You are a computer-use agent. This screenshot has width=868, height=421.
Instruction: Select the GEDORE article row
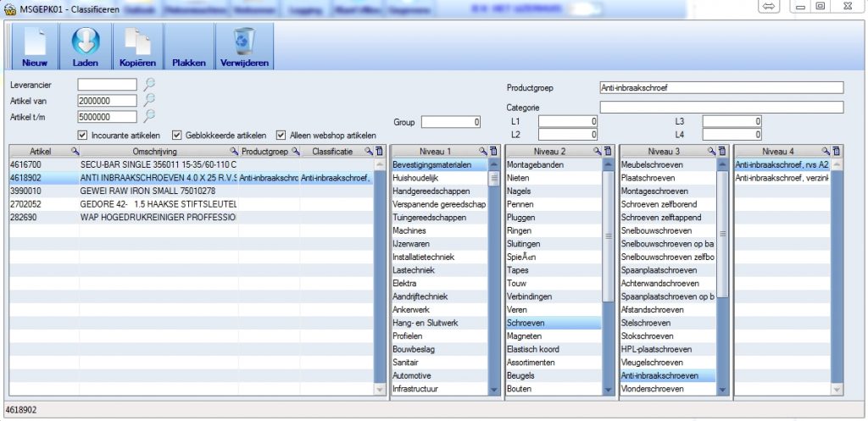tap(153, 204)
